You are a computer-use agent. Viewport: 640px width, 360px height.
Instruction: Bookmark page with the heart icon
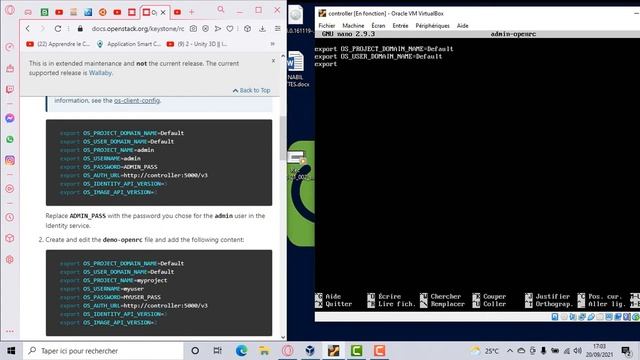(230, 29)
